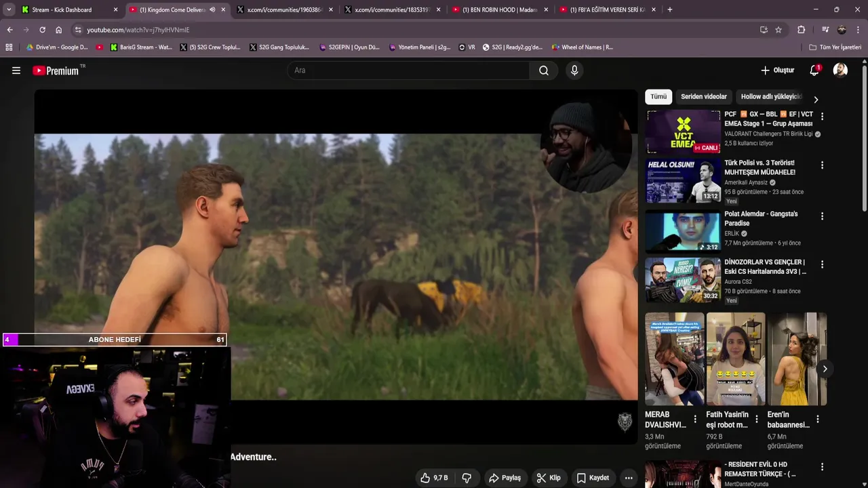Open browser extensions puzzle icon
Screen dimensions: 868x488
click(x=801, y=30)
